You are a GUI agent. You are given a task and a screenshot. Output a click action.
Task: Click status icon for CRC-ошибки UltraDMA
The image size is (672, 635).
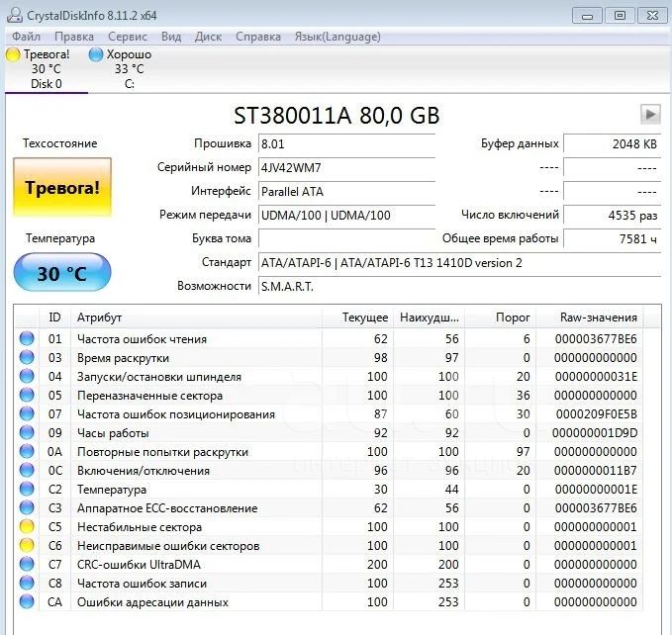pyautogui.click(x=27, y=565)
